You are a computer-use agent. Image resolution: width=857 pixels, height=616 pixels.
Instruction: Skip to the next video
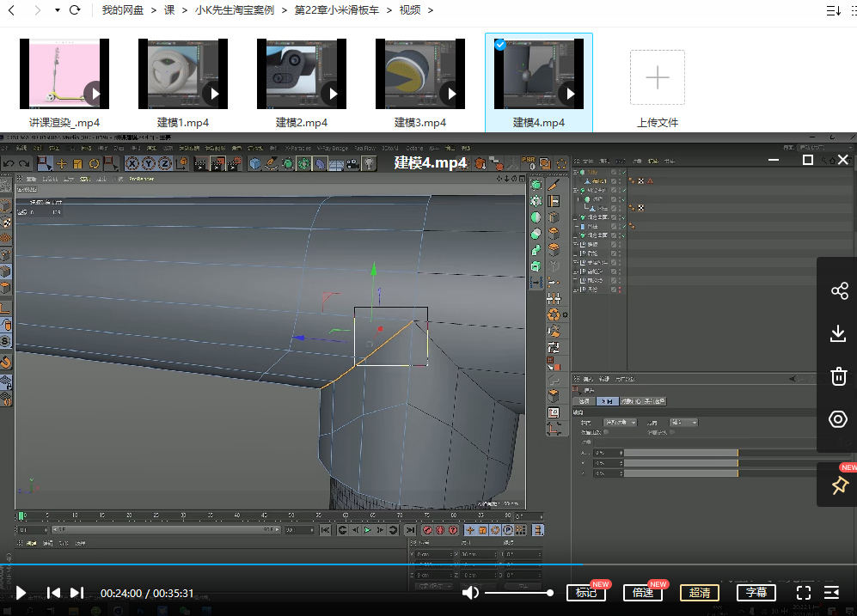[x=77, y=593]
